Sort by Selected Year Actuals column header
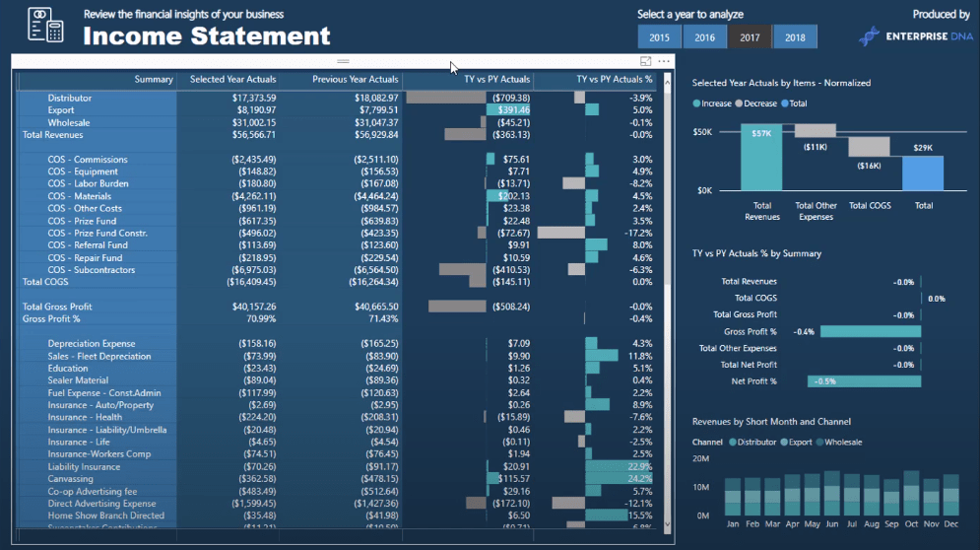The image size is (980, 550). [x=233, y=80]
